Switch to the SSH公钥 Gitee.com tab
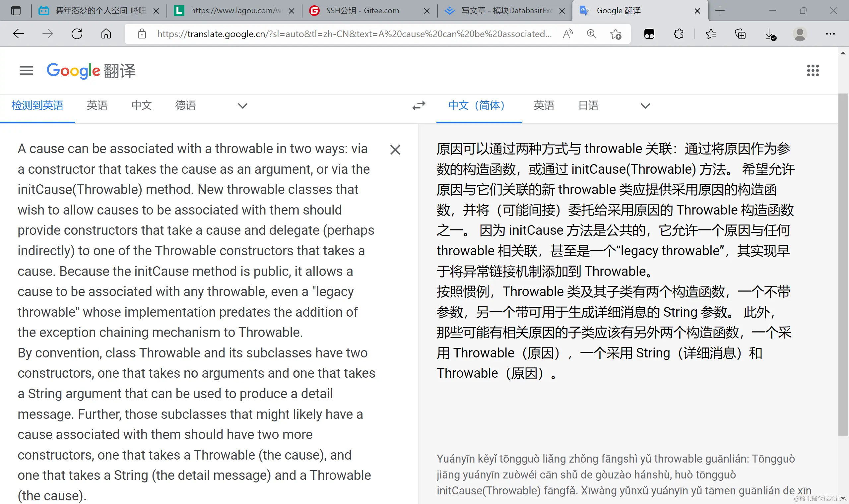The image size is (849, 504). pyautogui.click(x=362, y=11)
